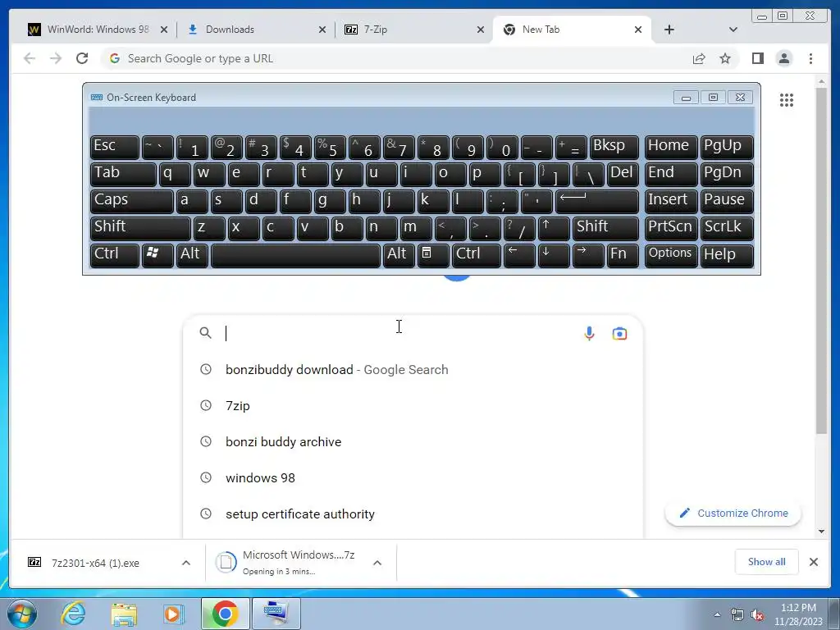The image size is (840, 630).
Task: Search by image with camera icon
Action: 619,333
